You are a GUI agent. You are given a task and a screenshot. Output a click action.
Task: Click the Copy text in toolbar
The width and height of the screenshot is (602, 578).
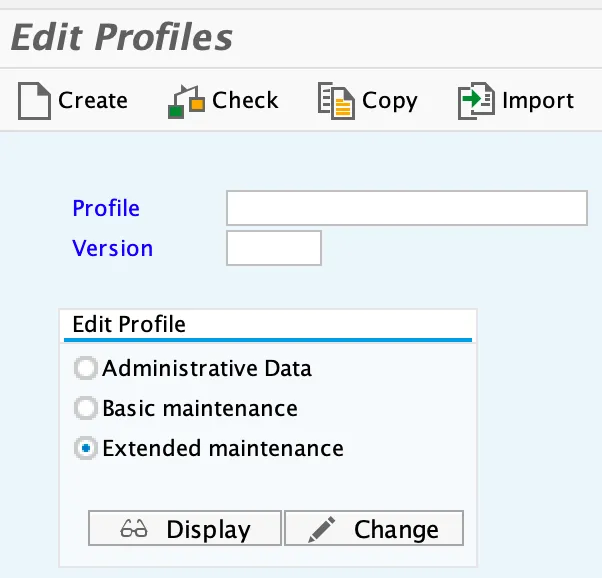pos(390,101)
